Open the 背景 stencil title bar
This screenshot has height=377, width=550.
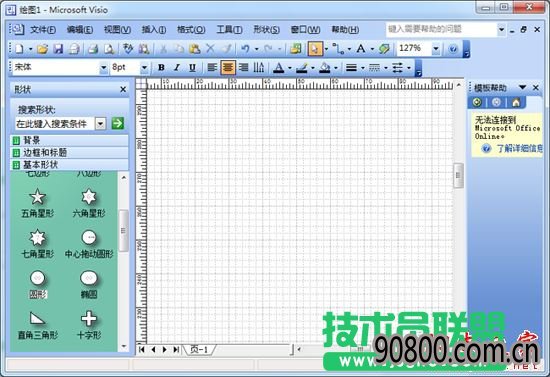click(x=69, y=141)
